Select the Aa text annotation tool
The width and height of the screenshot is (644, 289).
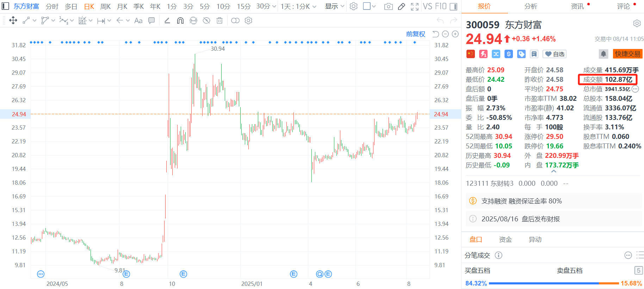coord(138,20)
